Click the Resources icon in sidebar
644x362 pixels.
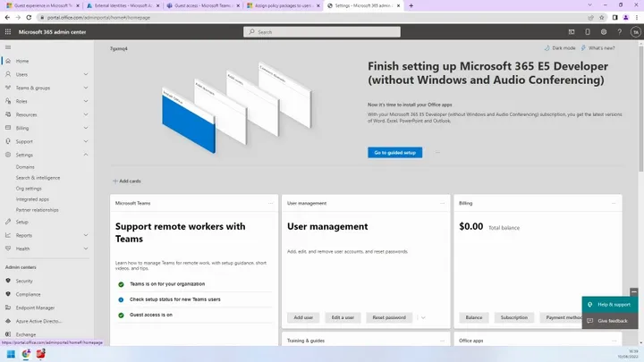coord(8,114)
